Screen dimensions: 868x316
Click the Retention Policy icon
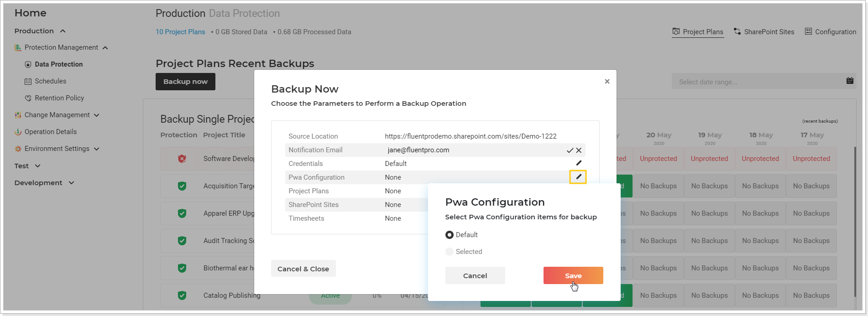(28, 98)
